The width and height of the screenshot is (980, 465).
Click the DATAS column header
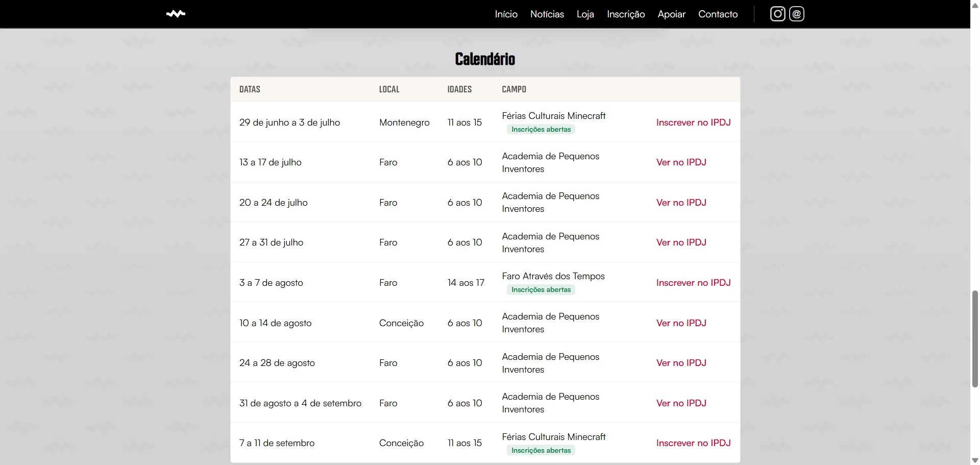[x=250, y=89]
